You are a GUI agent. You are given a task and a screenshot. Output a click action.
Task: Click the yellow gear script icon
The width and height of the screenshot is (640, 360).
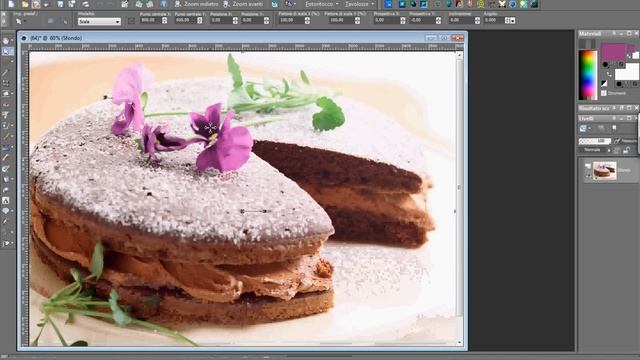pos(480,4)
